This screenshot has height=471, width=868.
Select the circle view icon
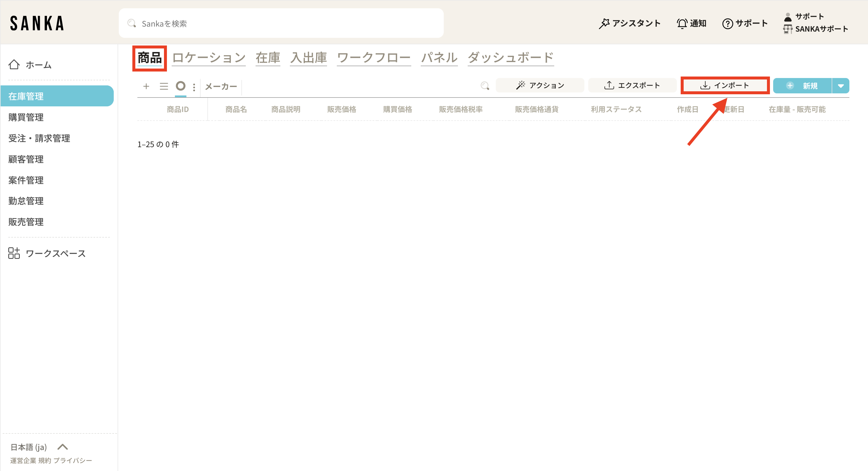[x=181, y=86]
